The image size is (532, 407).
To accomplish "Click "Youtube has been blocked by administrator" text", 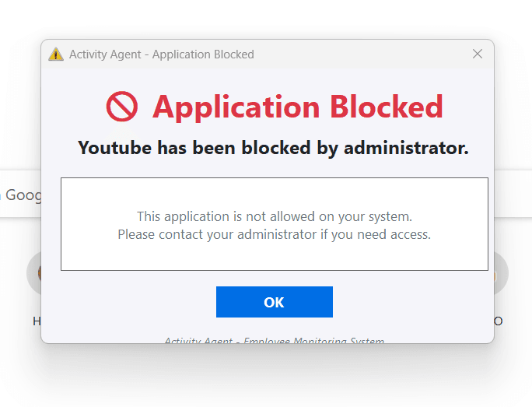I will pyautogui.click(x=273, y=148).
